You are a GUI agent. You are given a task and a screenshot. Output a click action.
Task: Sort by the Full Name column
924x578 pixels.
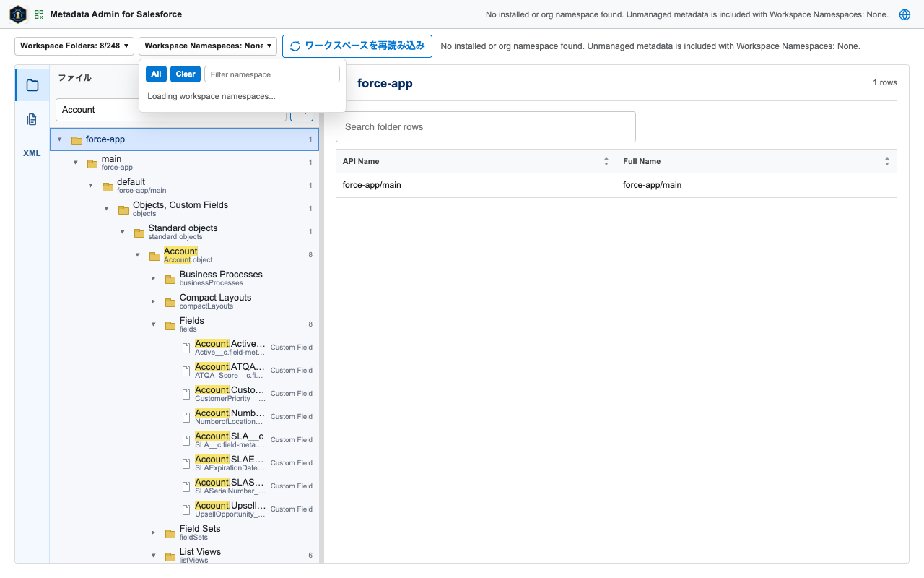coord(757,161)
